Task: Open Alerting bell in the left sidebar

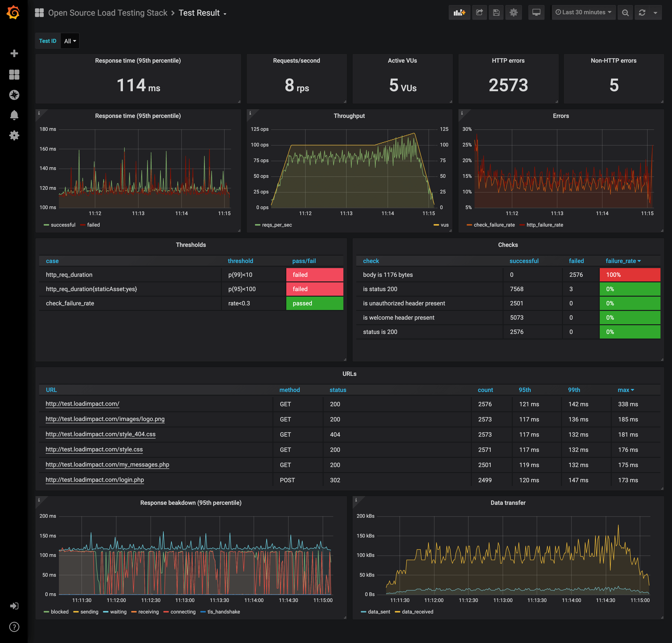Action: tap(14, 115)
